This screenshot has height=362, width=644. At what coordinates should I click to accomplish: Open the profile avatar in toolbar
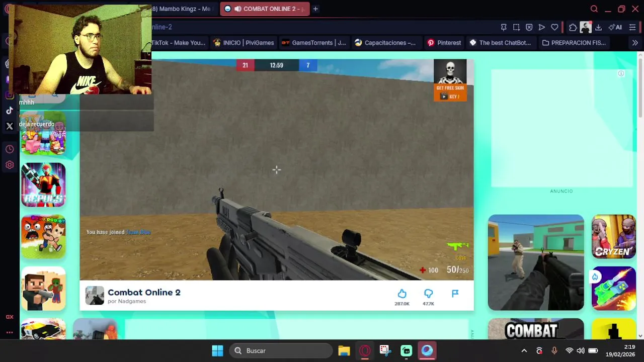585,27
